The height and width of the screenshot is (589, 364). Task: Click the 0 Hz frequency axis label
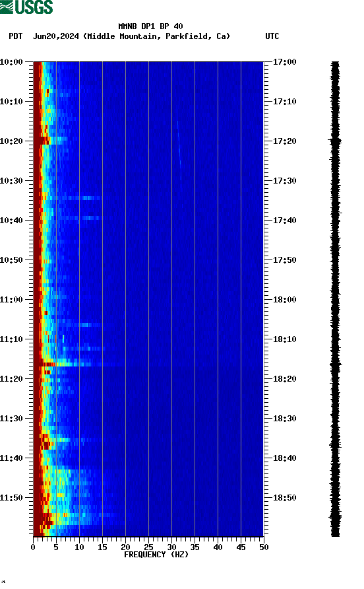33,547
